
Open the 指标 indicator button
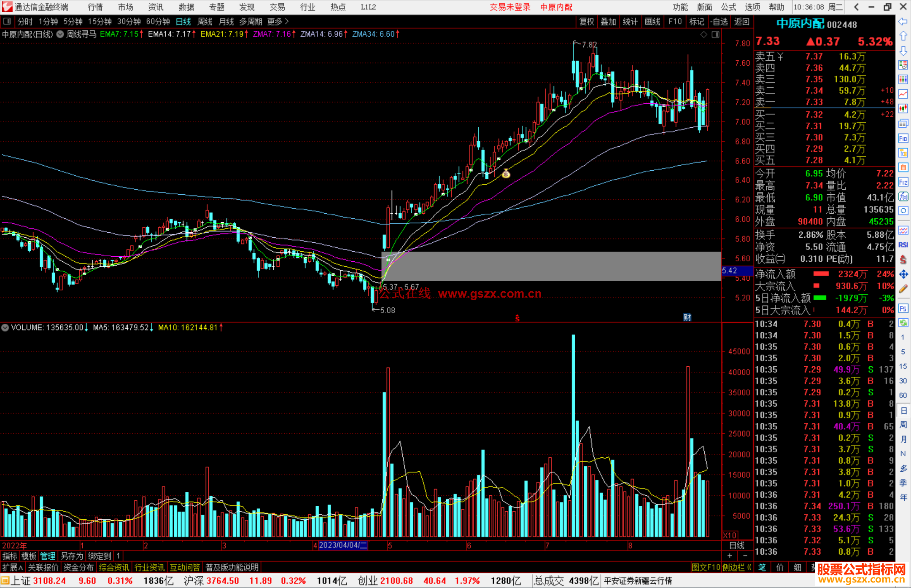pyautogui.click(x=10, y=556)
